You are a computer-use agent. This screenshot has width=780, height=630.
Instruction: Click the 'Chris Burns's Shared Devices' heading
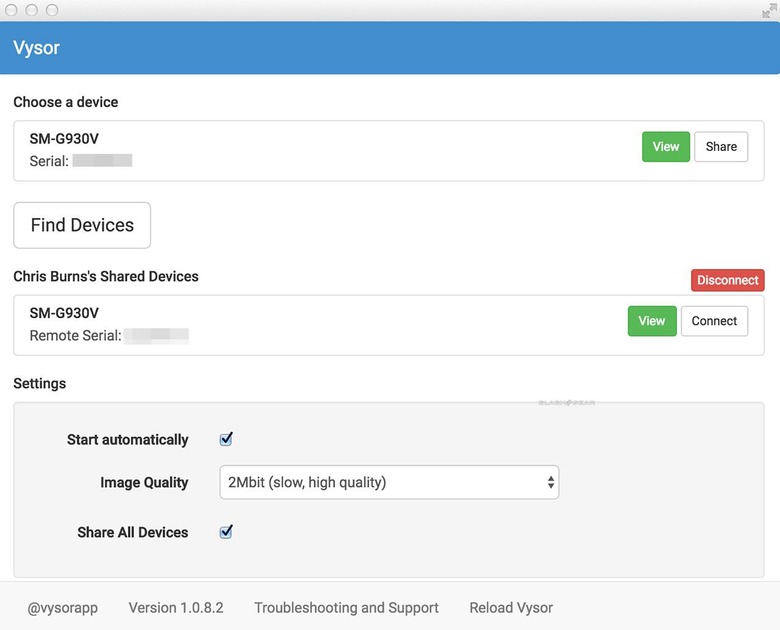(x=106, y=276)
